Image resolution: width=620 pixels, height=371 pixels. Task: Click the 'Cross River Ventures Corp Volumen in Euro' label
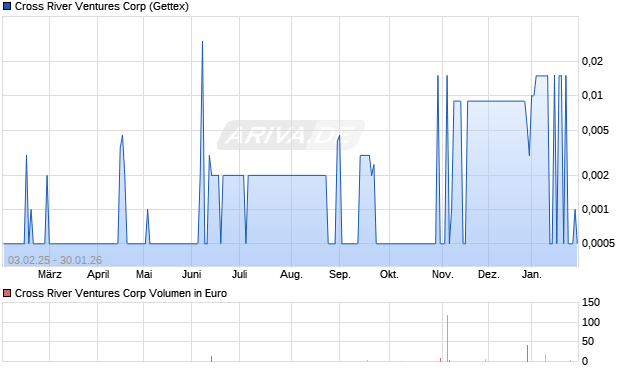pyautogui.click(x=121, y=293)
